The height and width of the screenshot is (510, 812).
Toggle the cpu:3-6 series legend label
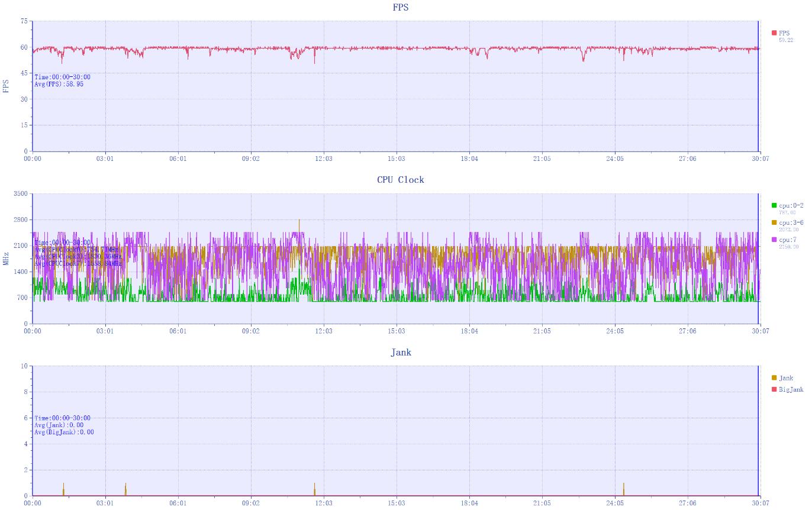tap(791, 222)
